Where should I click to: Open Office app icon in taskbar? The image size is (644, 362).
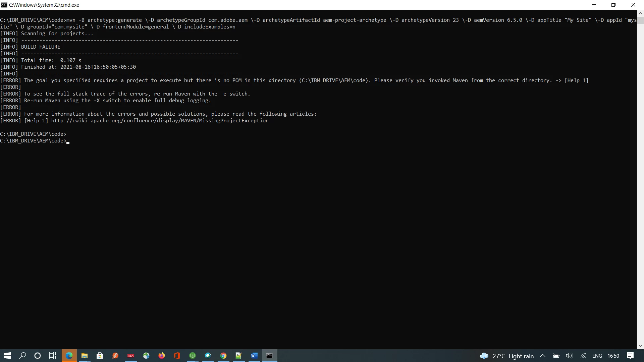(x=177, y=356)
